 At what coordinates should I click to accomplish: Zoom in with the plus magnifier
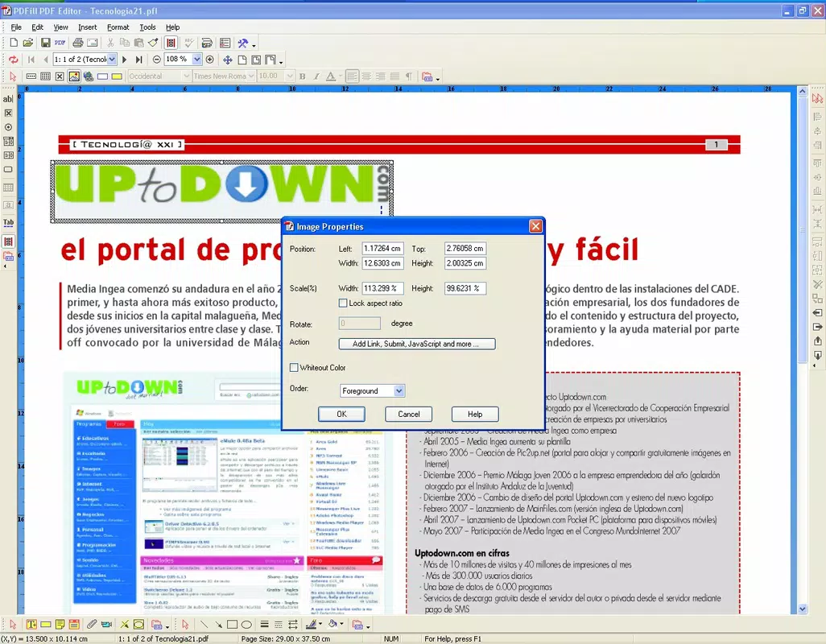click(209, 60)
